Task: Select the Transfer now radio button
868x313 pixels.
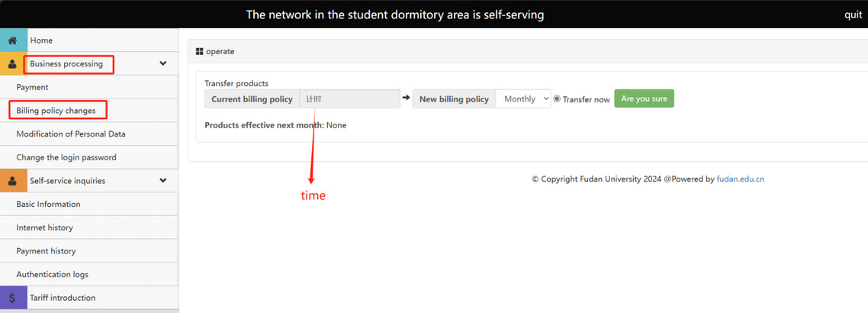Action: (x=557, y=99)
